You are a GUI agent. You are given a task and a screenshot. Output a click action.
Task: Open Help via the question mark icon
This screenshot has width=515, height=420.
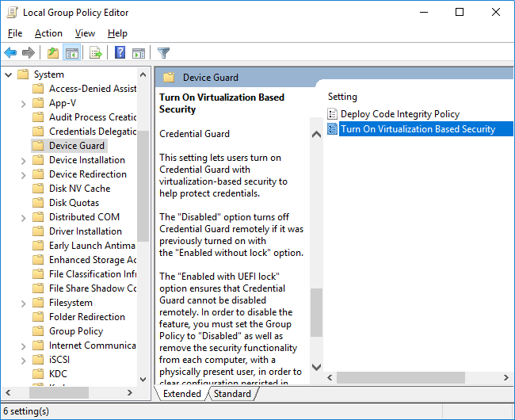[x=120, y=53]
